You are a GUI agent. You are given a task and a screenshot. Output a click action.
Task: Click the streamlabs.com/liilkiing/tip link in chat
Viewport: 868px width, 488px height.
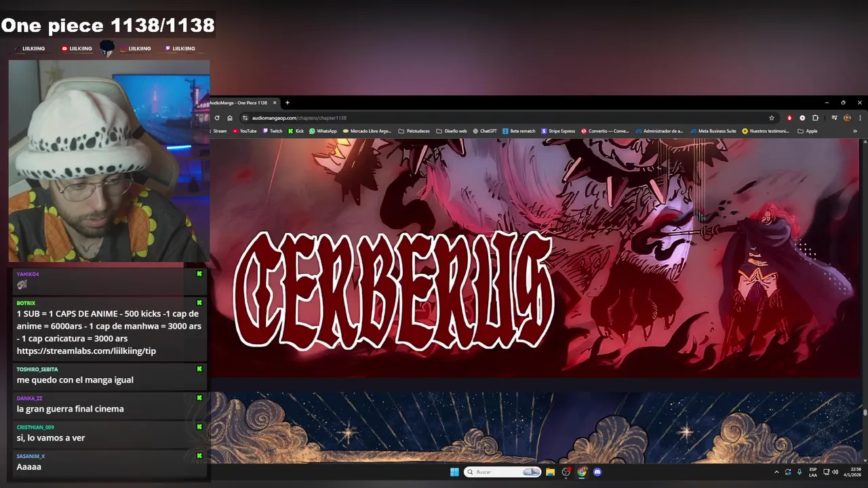click(x=86, y=350)
